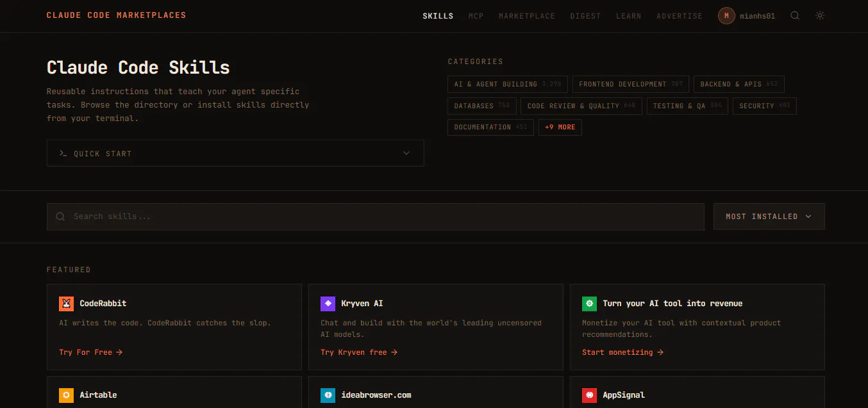Click the terminal prompt icon in Quick Start
The image size is (868, 408).
click(x=63, y=154)
